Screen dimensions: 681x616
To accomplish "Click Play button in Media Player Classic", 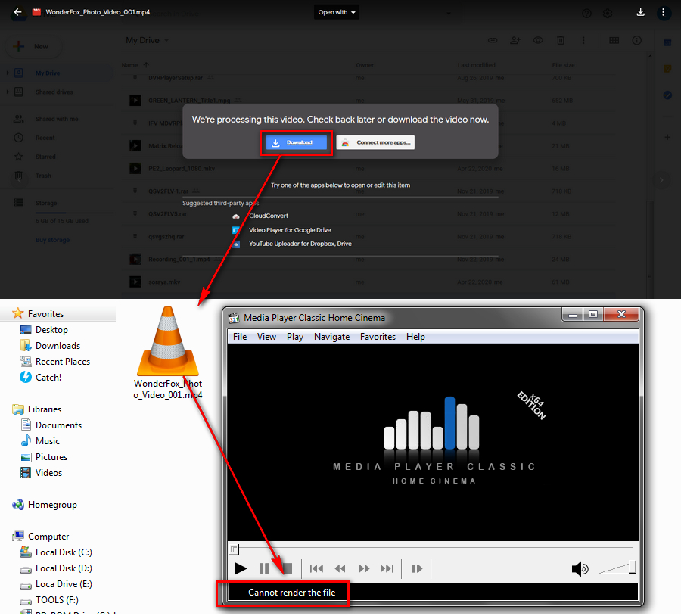I will [240, 568].
